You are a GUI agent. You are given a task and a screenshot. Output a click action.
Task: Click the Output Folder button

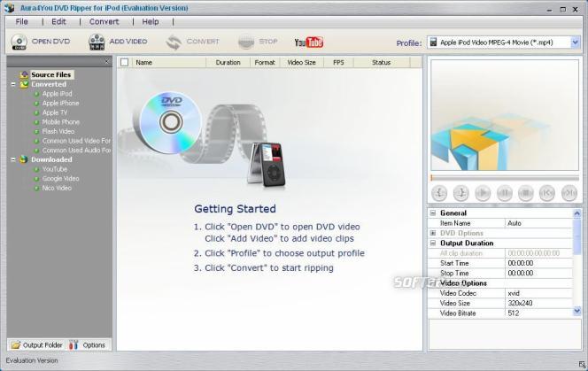click(36, 345)
